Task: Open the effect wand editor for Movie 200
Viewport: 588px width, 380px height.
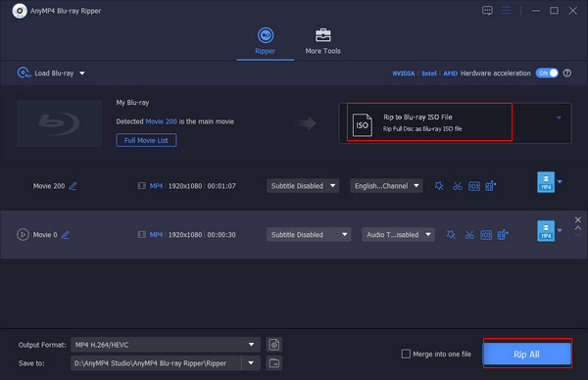Action: [x=439, y=186]
